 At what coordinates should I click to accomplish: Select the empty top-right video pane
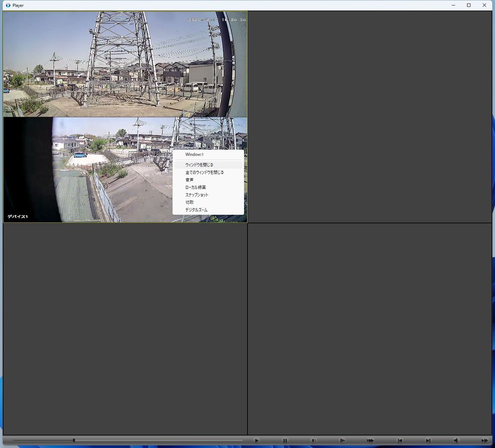pyautogui.click(x=370, y=117)
